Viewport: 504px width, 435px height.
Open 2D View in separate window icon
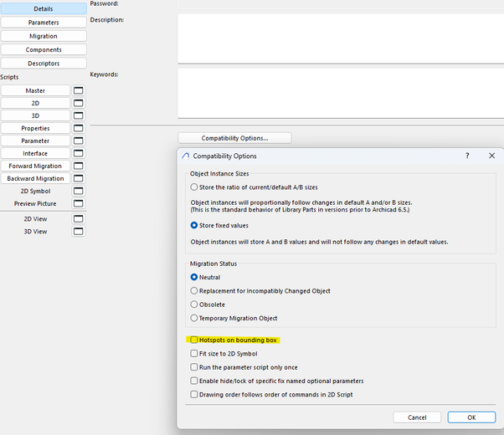click(78, 219)
